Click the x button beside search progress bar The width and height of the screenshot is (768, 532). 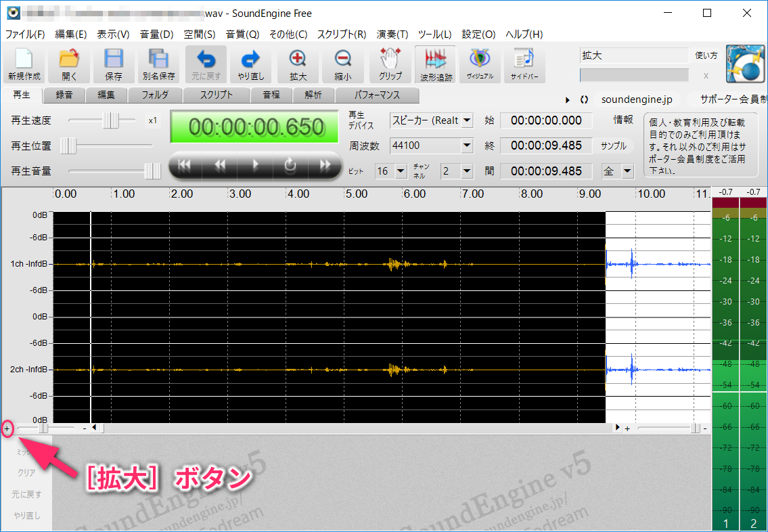706,75
